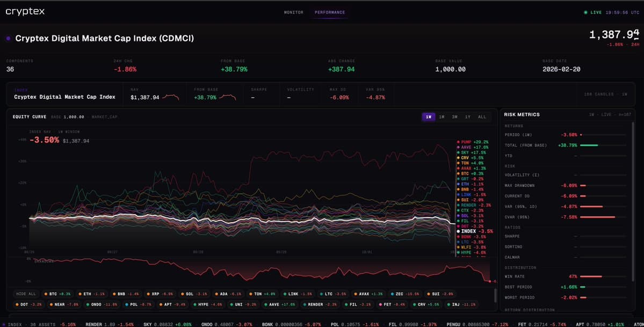Click the ABS CHANGE value +387.94
The image size is (644, 327).
click(341, 69)
